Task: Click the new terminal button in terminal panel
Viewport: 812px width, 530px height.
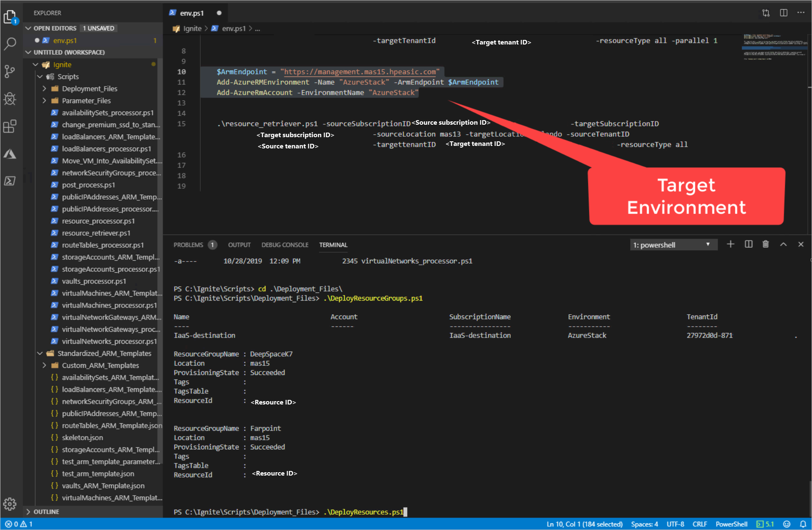Action: point(730,244)
